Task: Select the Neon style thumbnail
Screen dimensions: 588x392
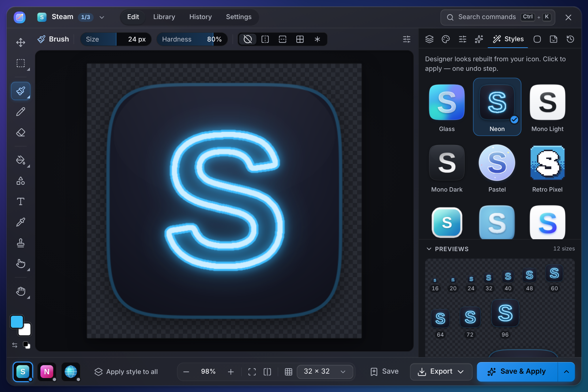Action: (497, 107)
